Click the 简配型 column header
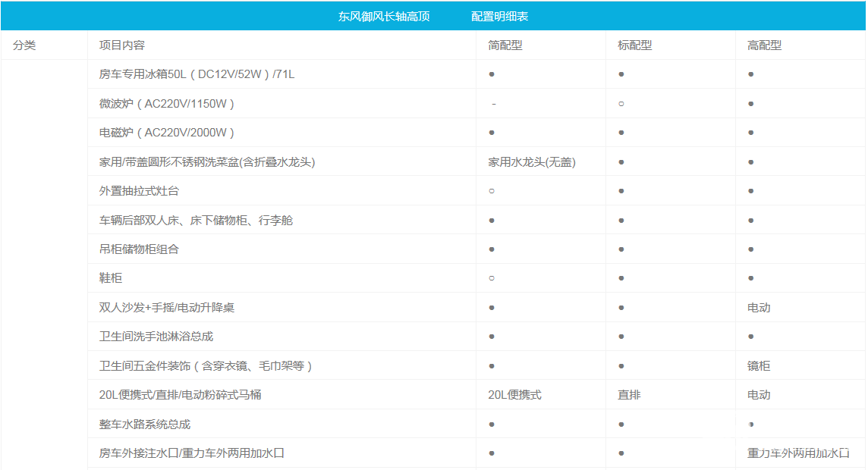This screenshot has height=470, width=868. [505, 45]
